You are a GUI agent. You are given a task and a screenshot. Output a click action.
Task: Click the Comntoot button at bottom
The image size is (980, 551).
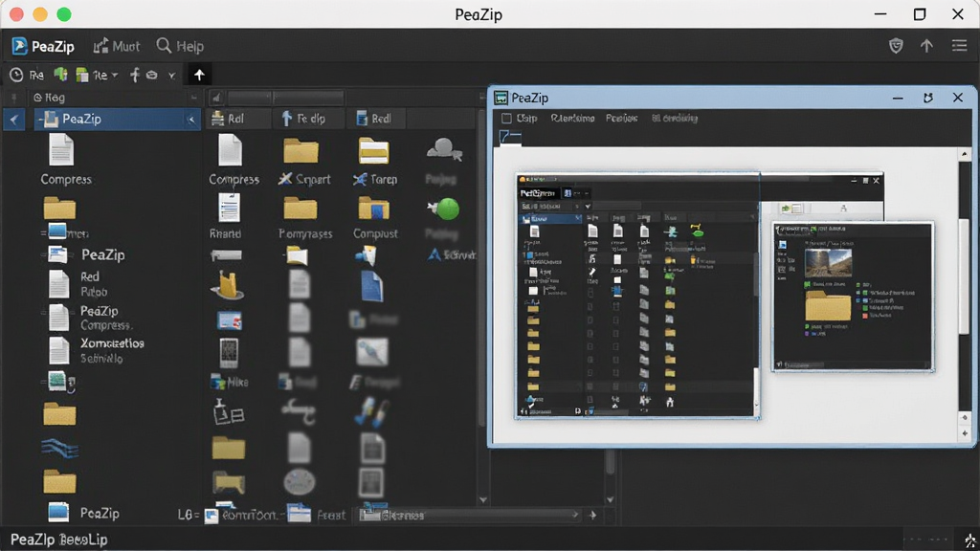241,516
